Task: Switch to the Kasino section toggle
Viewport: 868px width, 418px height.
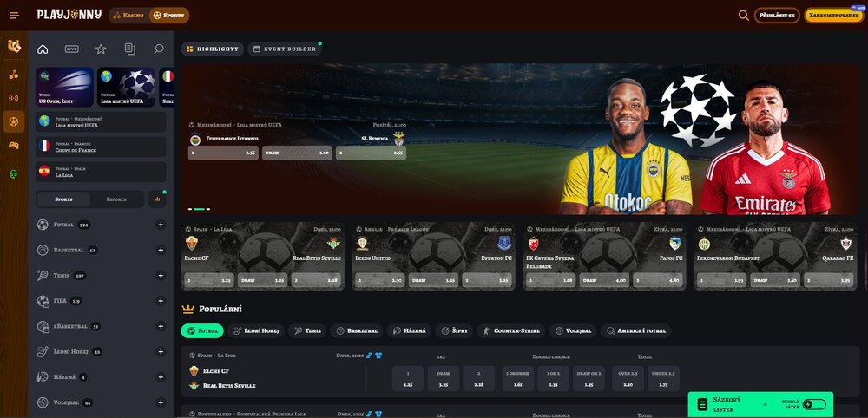Action: pyautogui.click(x=128, y=16)
